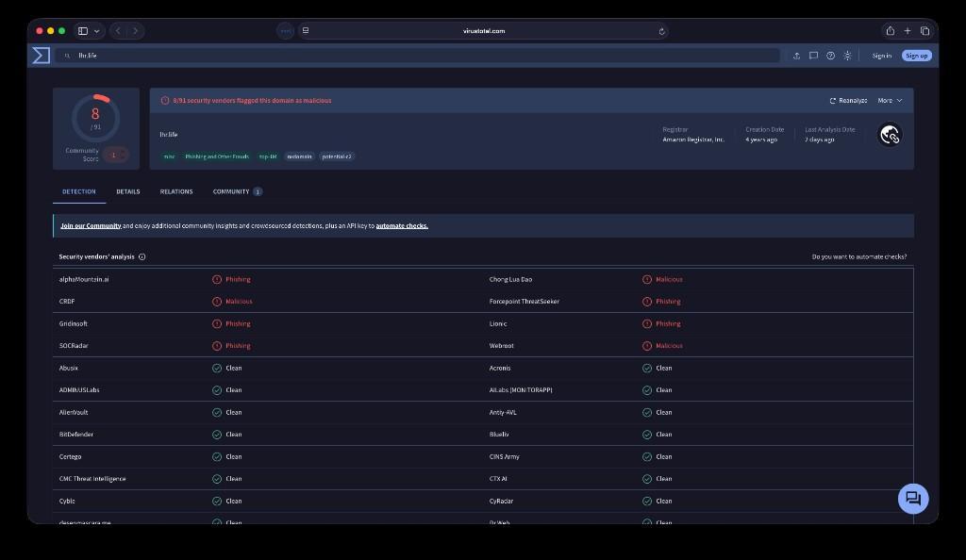The width and height of the screenshot is (966, 560).
Task: Click Sign in
Action: (882, 56)
